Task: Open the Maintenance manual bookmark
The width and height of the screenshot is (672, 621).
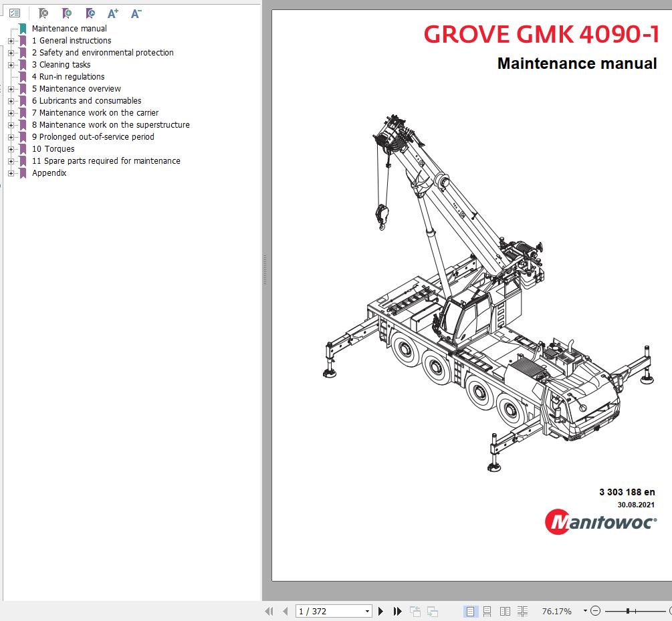Action: [69, 28]
